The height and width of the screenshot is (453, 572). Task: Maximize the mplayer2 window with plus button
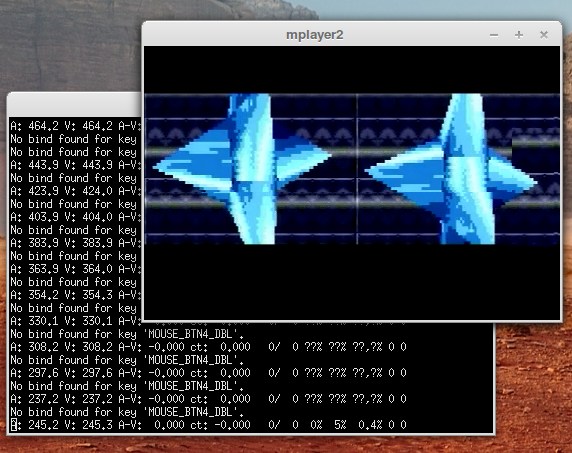519,35
